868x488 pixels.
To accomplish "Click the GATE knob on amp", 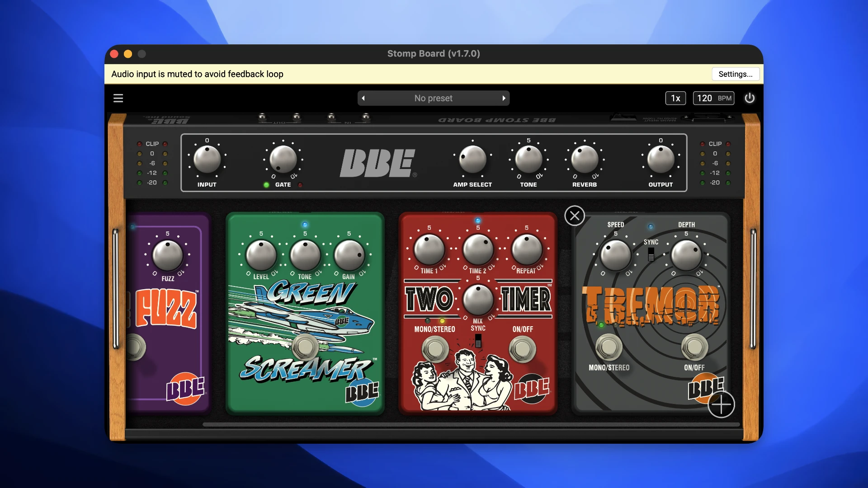I will click(x=283, y=160).
